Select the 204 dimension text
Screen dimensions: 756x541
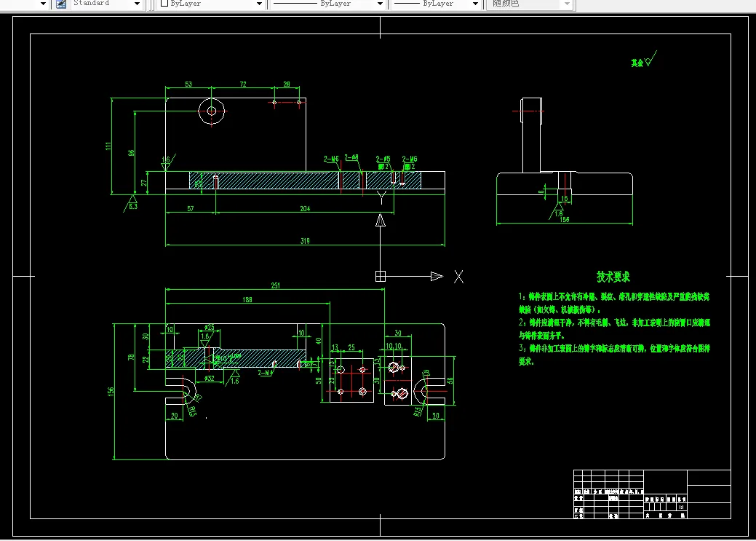[x=305, y=208]
